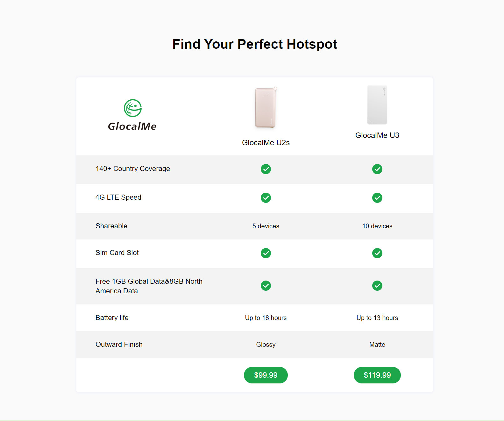Click U3 checkmark for 4G LTE Speed

click(377, 198)
